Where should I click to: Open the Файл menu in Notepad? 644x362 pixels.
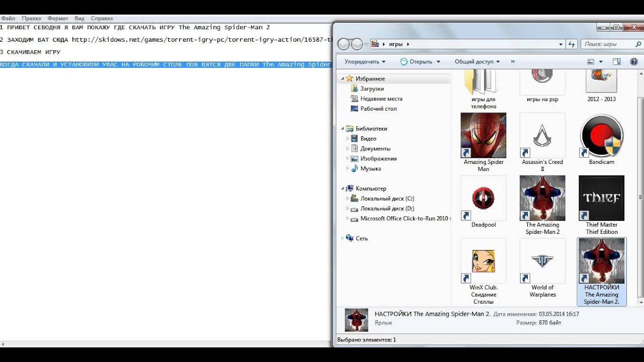click(8, 18)
